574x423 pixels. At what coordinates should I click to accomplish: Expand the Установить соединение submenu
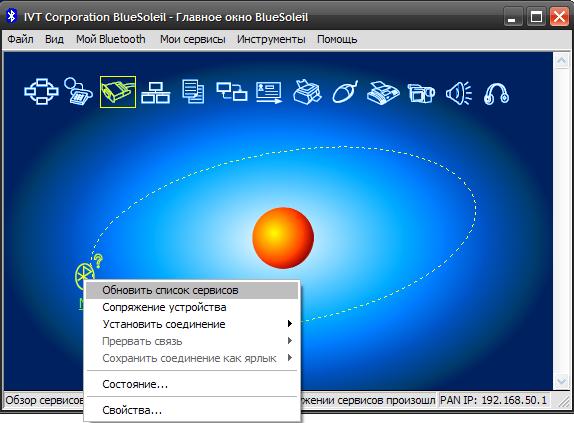[192, 324]
